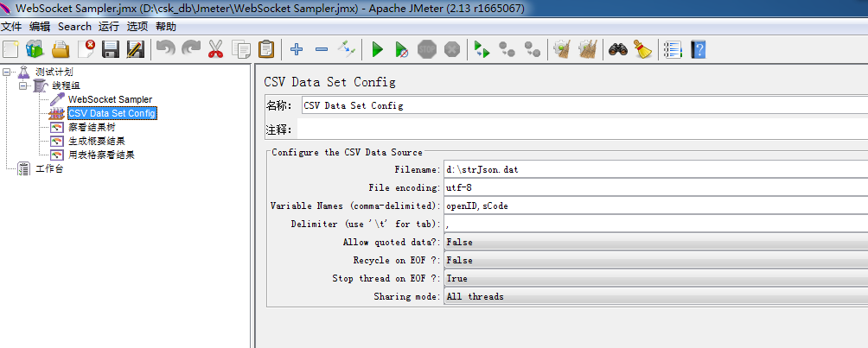Image resolution: width=868 pixels, height=348 pixels.
Task: Click Remote Start All icon
Action: pos(482,49)
